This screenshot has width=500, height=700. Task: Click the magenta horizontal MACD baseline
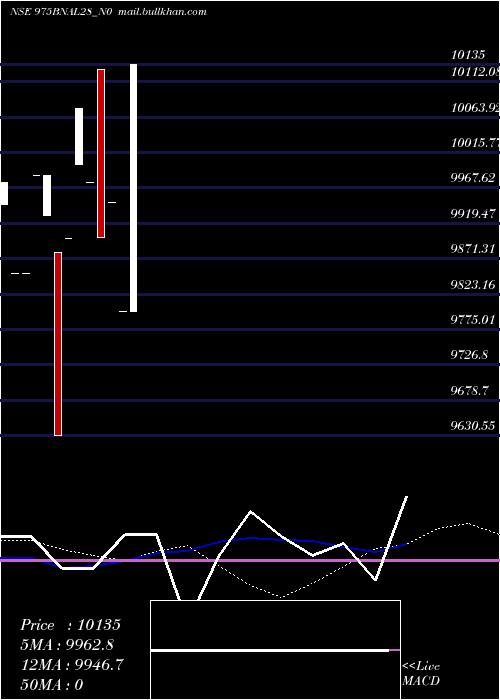click(x=250, y=560)
